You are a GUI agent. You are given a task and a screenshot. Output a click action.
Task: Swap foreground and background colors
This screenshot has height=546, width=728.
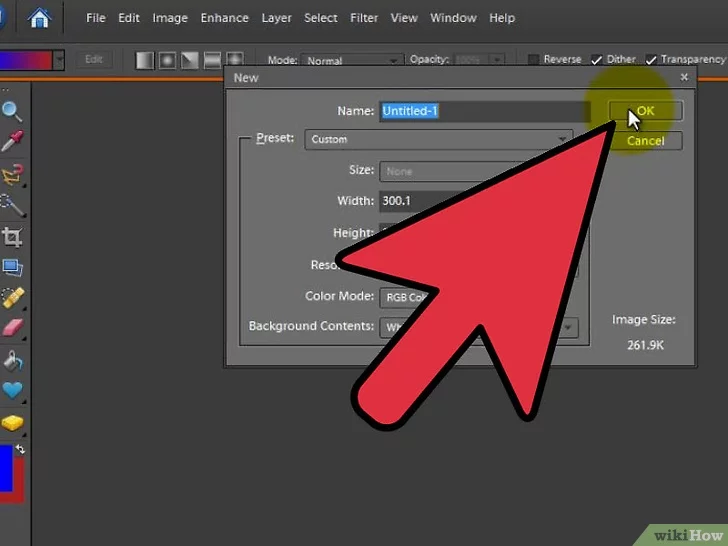pyautogui.click(x=20, y=449)
